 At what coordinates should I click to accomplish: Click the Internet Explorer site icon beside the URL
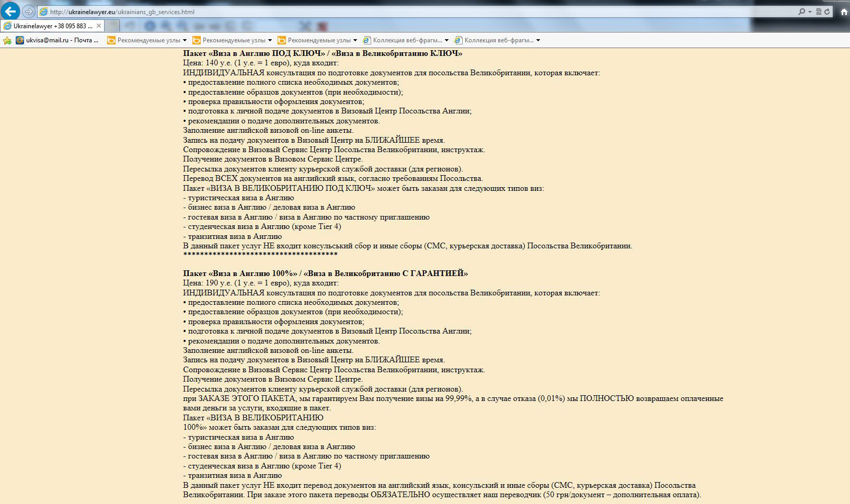point(44,12)
